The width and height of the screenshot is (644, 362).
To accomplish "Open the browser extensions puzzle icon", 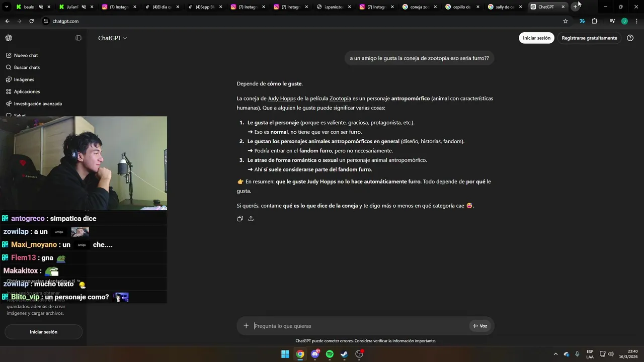I will coord(595,21).
